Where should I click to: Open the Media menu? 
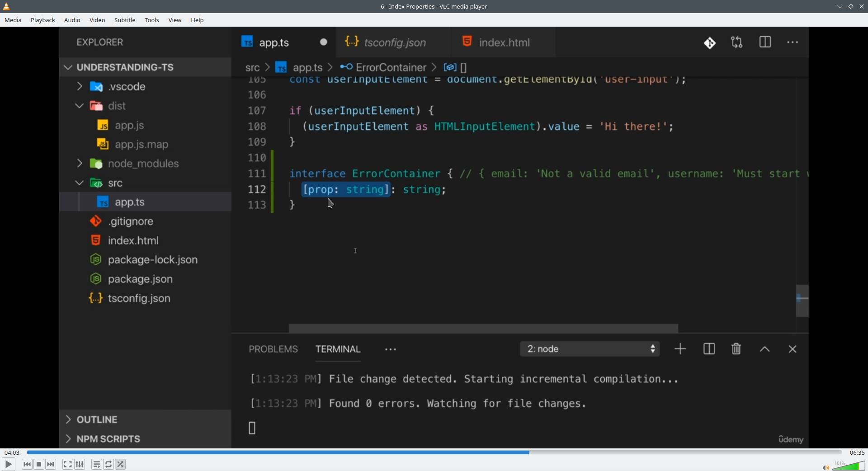click(13, 20)
